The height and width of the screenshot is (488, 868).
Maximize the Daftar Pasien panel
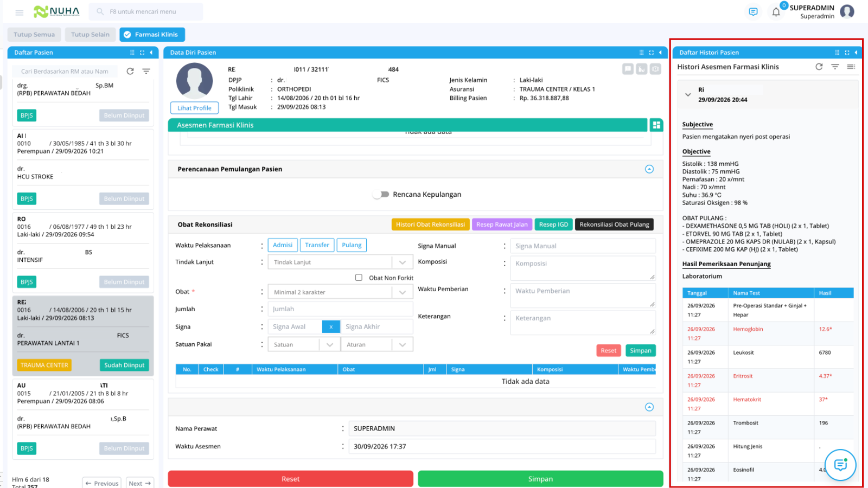pyautogui.click(x=142, y=53)
